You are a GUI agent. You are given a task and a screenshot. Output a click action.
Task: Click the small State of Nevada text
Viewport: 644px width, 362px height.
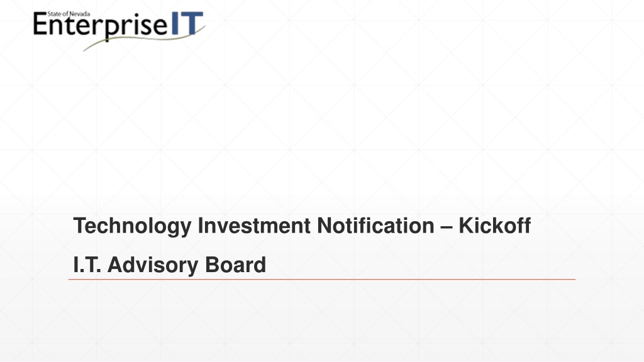click(69, 14)
